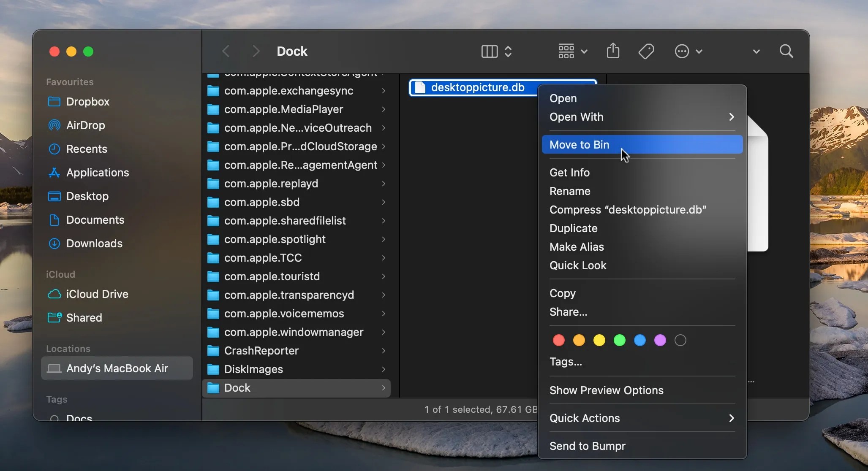Select iCloud Drive in the sidebar
Viewport: 868px width, 471px height.
(x=97, y=294)
